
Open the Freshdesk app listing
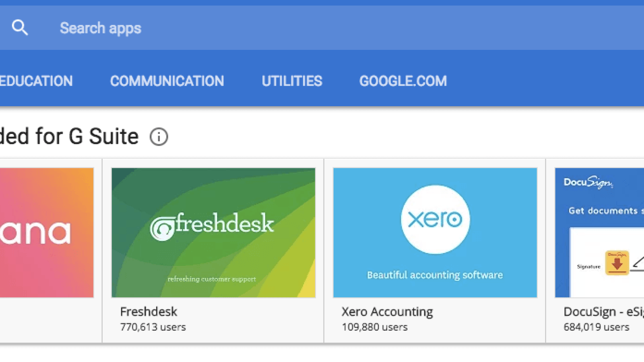click(x=149, y=311)
